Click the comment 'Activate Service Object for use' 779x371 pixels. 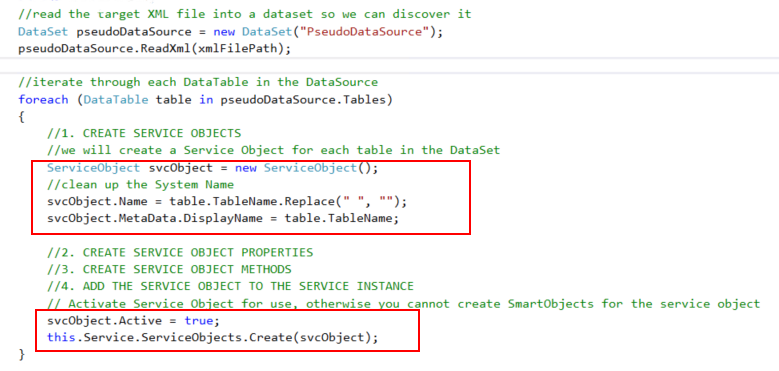point(403,304)
